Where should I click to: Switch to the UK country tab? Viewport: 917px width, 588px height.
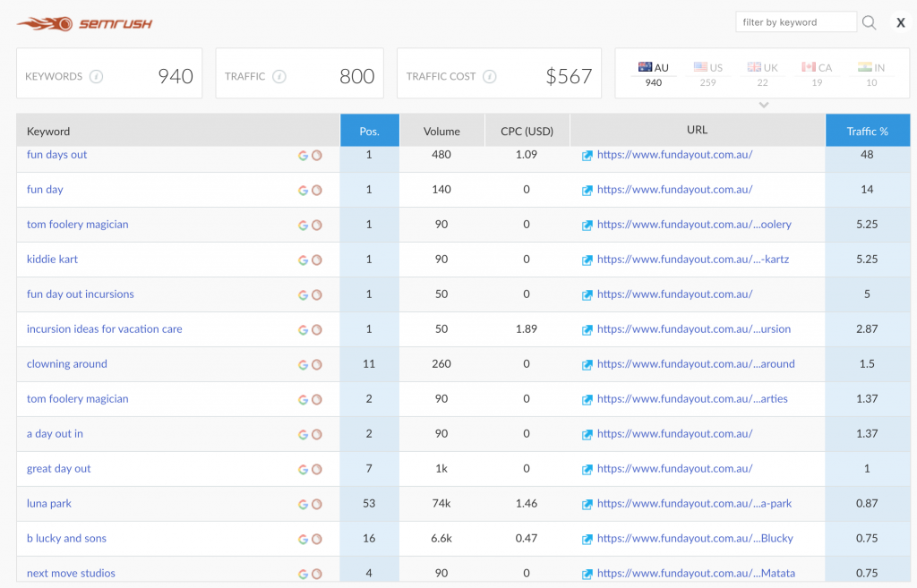click(763, 74)
